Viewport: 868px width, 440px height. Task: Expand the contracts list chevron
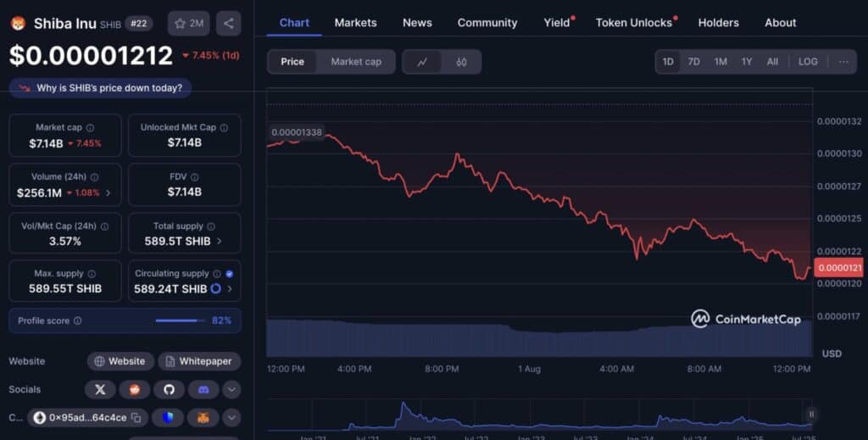coord(231,418)
